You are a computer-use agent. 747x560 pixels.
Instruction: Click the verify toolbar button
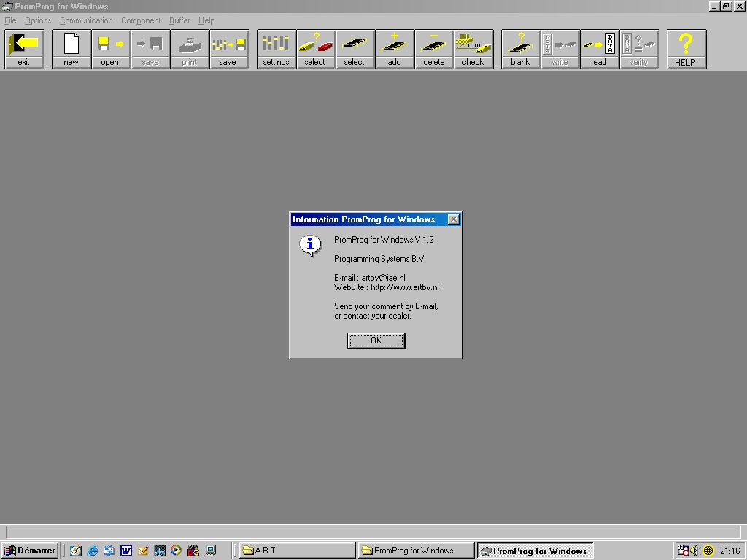(x=639, y=49)
